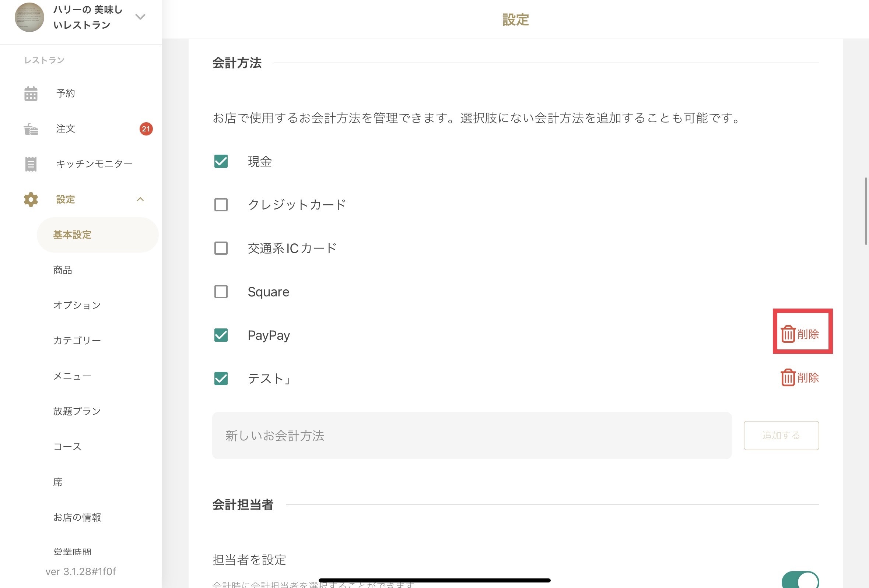Go to 予約 in the sidebar
This screenshot has width=869, height=588.
pyautogui.click(x=66, y=94)
